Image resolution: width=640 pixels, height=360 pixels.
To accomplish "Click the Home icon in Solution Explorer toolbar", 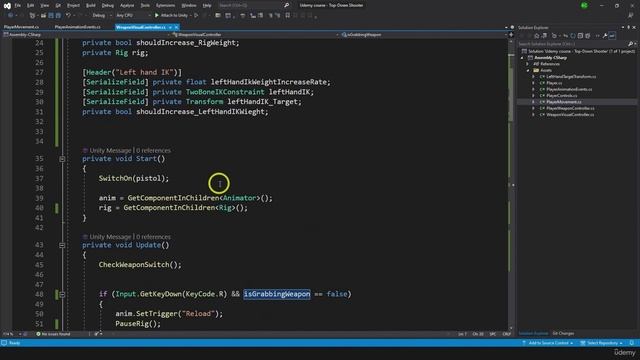I will 537,36.
